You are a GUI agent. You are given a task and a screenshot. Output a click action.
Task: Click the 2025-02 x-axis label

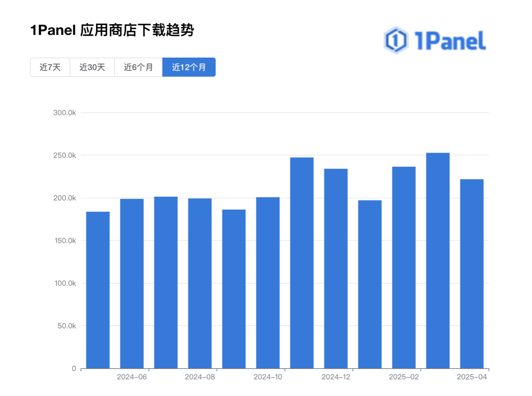(x=404, y=377)
